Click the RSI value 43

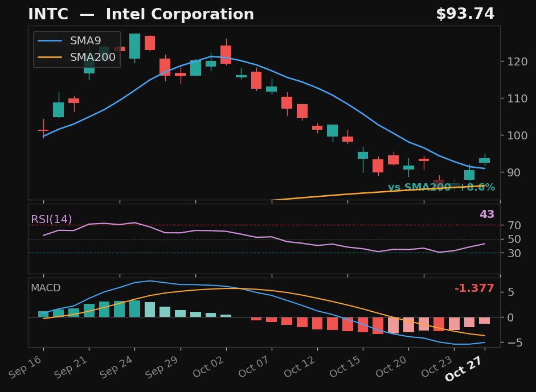(487, 214)
